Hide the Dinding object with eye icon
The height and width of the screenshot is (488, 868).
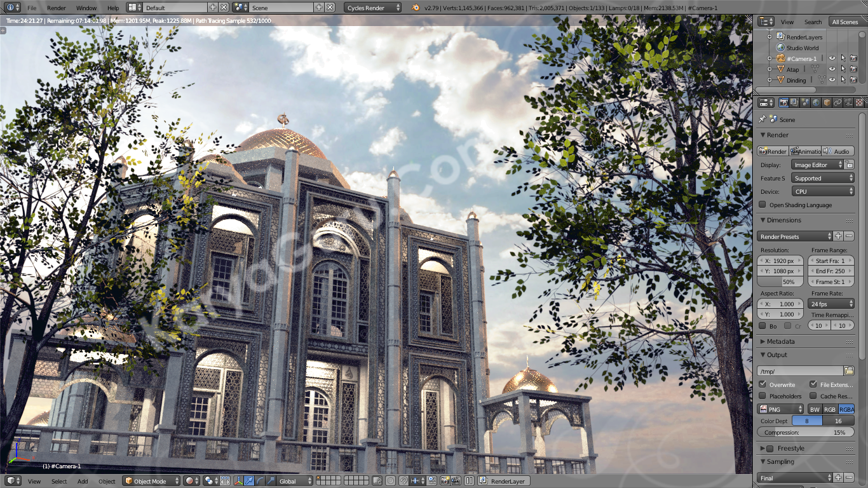pos(832,80)
